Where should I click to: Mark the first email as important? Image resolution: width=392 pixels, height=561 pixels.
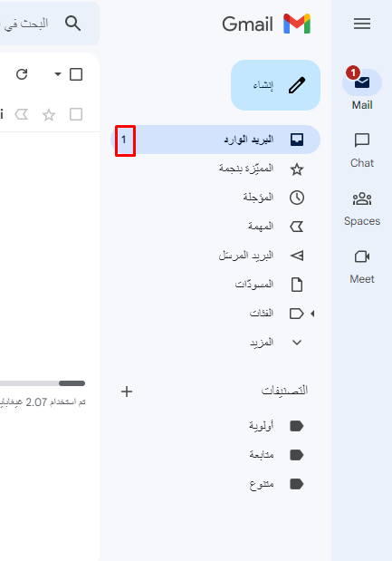pyautogui.click(x=22, y=114)
